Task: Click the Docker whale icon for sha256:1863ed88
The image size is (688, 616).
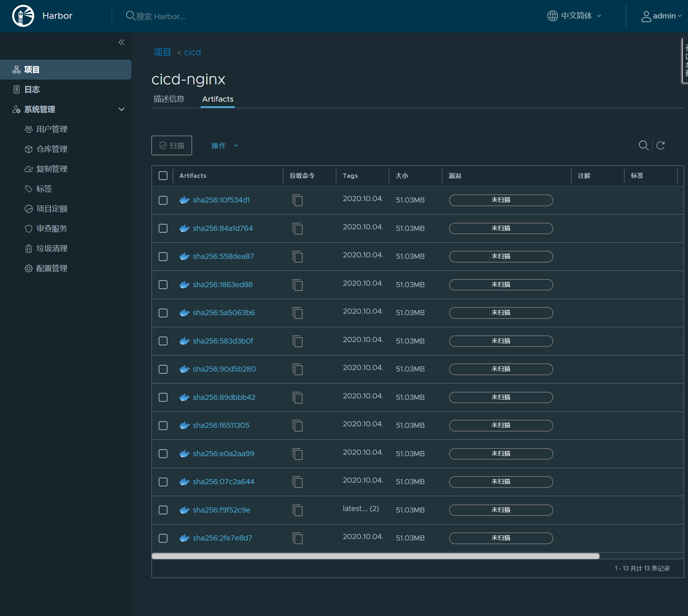Action: click(x=184, y=285)
